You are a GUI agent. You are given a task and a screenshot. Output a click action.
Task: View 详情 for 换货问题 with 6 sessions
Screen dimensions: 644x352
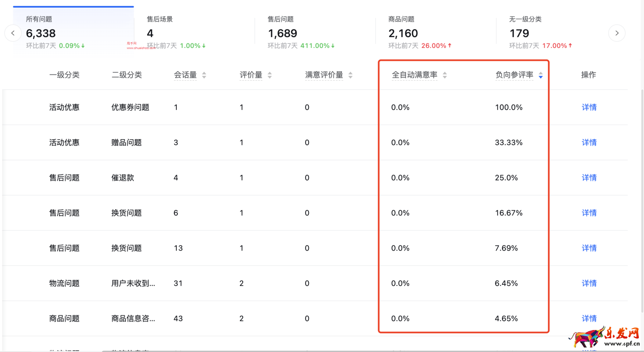tap(589, 213)
